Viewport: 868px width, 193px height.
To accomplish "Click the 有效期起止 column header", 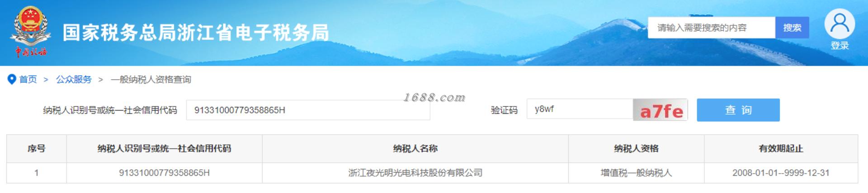I will (x=781, y=149).
